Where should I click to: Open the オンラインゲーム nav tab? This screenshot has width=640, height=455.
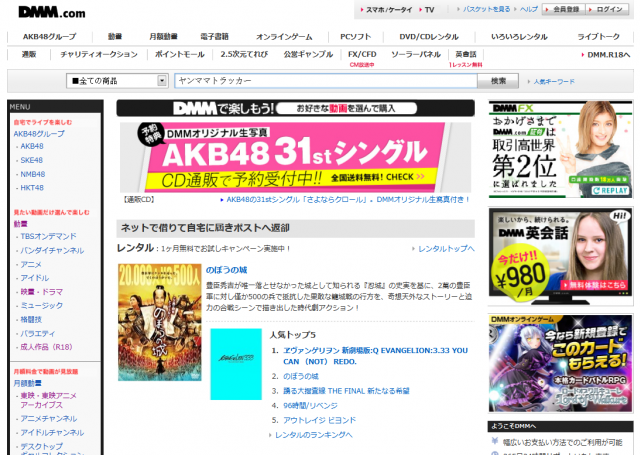284,37
